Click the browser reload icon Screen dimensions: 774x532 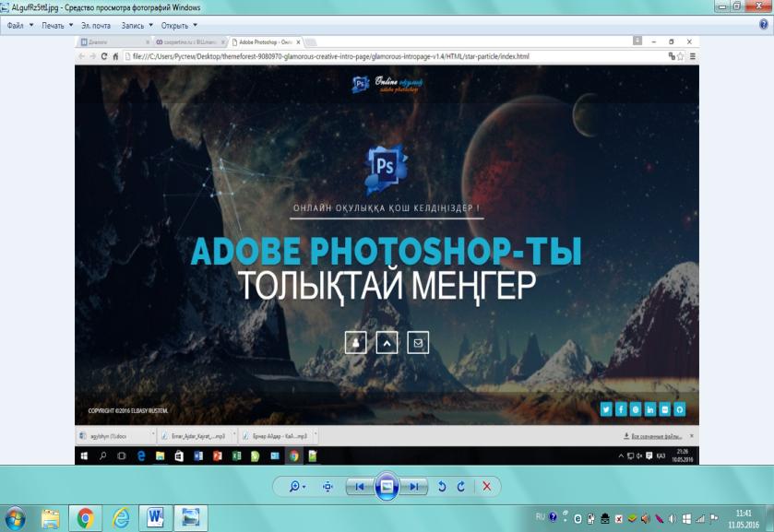coord(104,56)
